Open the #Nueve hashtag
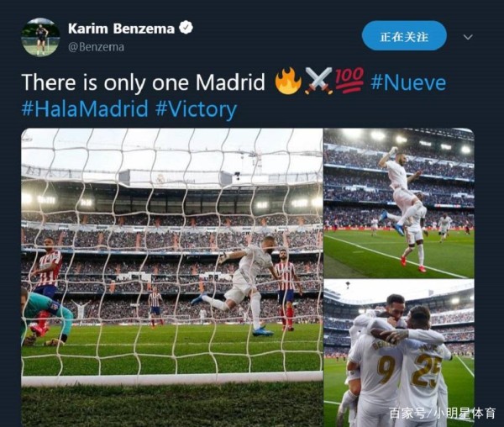The image size is (504, 427). [408, 82]
